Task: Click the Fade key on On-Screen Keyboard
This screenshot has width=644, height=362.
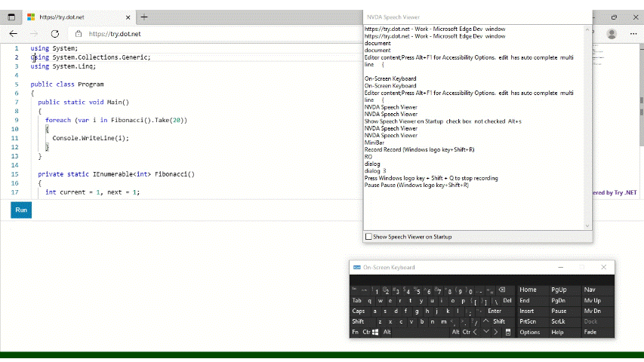Action: tap(598, 333)
